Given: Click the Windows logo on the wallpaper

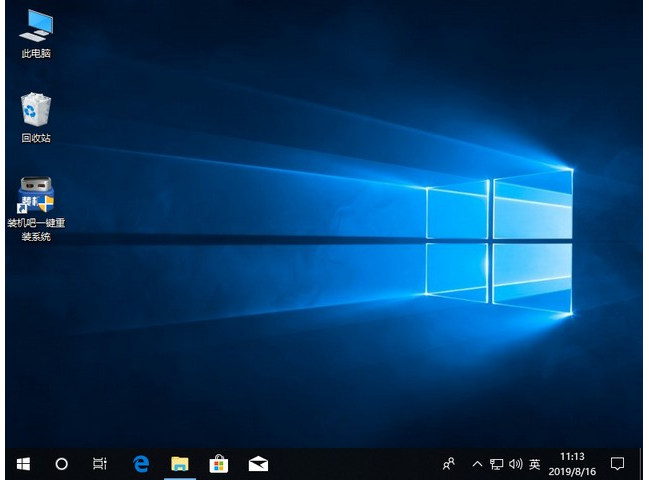Looking at the screenshot, I should [500, 238].
